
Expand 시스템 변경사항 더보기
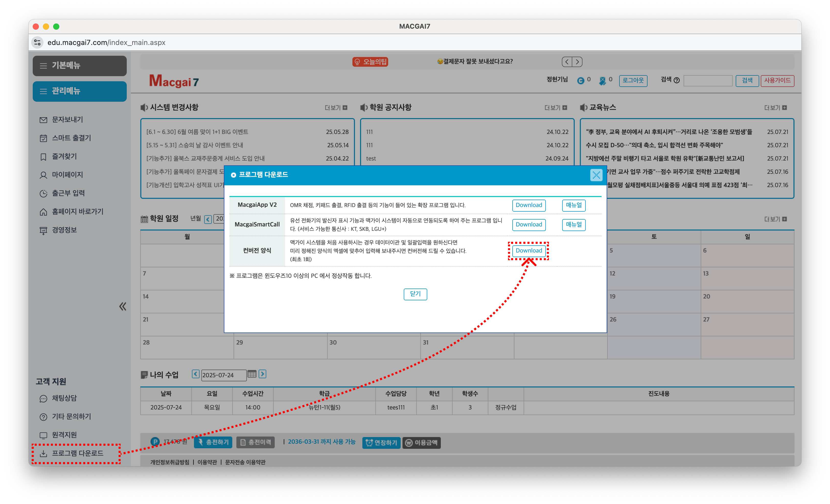(x=336, y=108)
